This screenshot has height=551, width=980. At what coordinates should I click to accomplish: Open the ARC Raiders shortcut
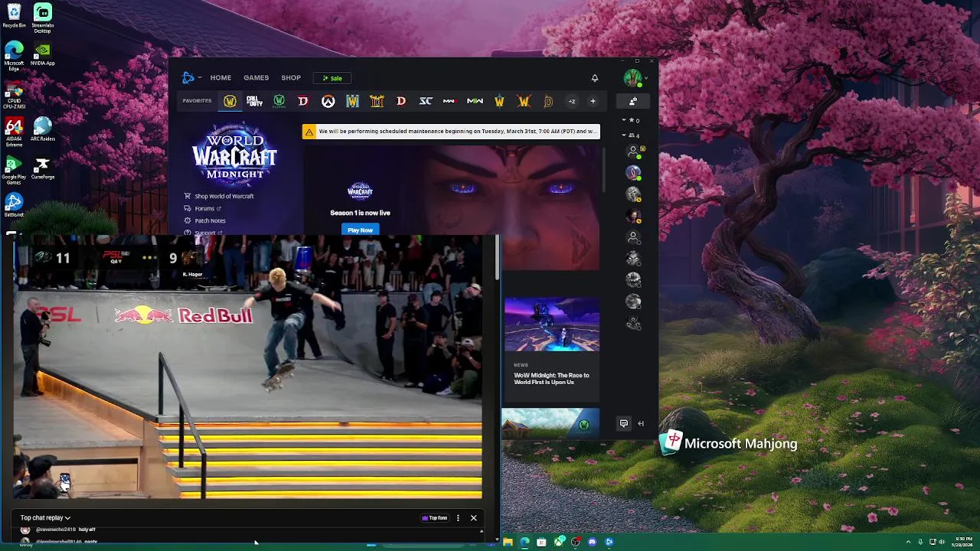pos(43,130)
